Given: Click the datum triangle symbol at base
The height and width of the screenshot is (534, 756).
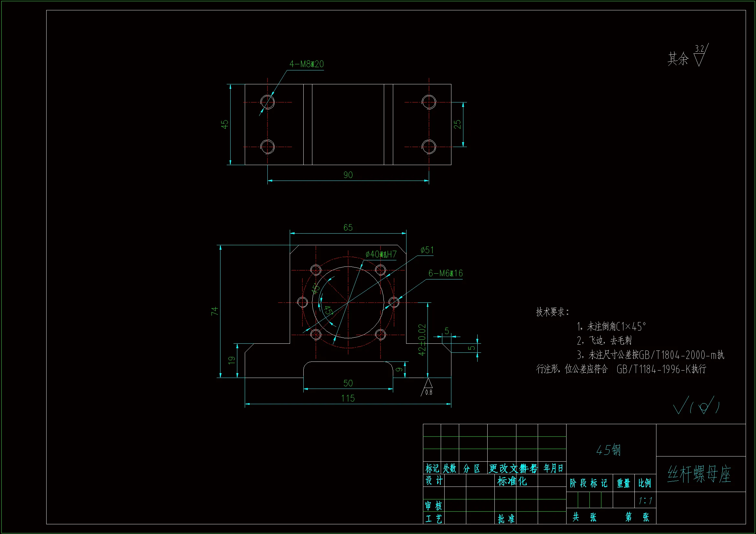Looking at the screenshot, I should [428, 384].
